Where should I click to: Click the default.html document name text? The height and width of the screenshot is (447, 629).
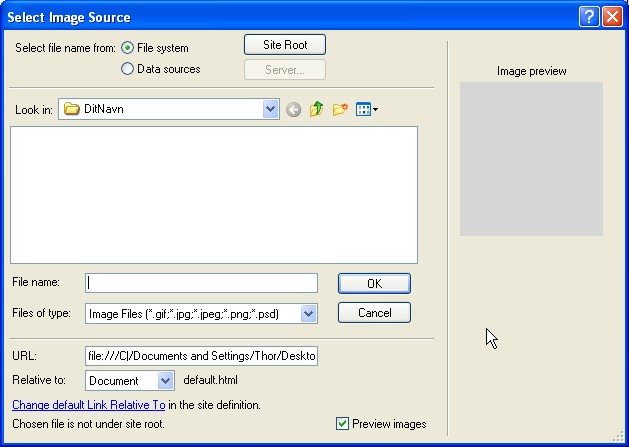pyautogui.click(x=210, y=380)
